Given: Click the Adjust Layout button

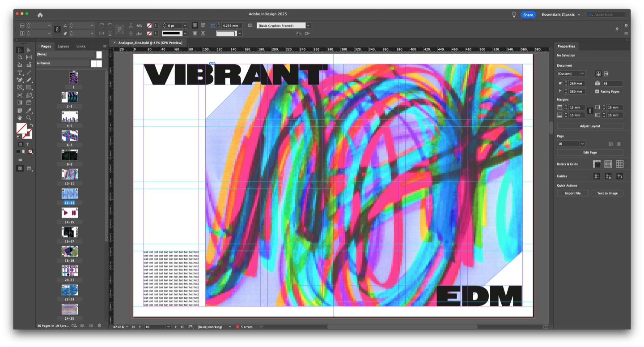Looking at the screenshot, I should tap(590, 126).
